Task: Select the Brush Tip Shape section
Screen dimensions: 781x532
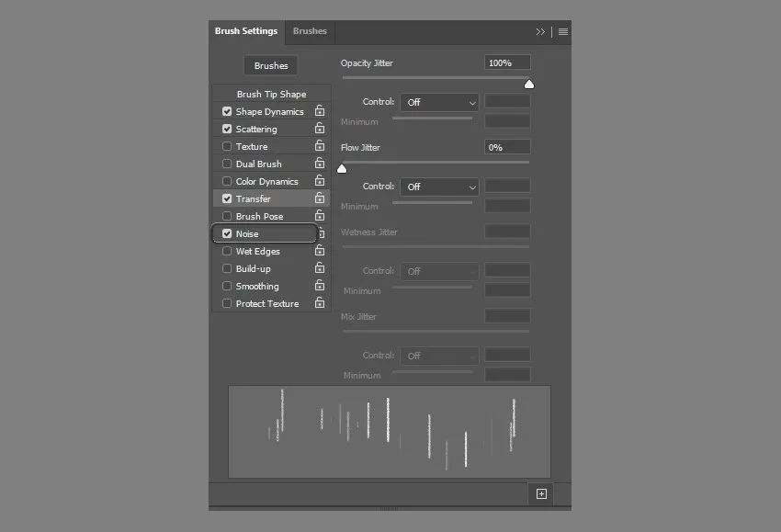Action: click(x=271, y=94)
